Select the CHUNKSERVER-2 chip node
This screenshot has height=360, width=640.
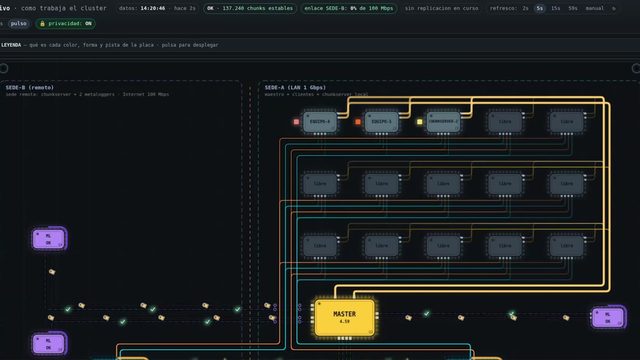click(x=443, y=122)
